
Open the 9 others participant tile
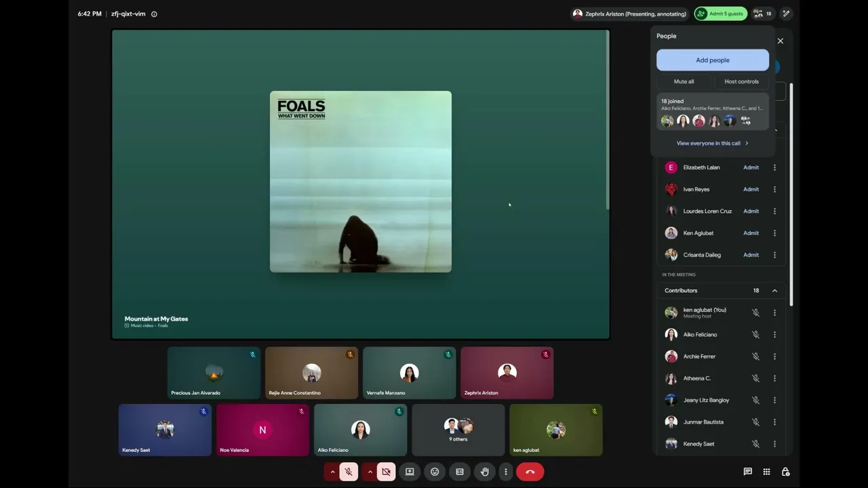(x=458, y=430)
